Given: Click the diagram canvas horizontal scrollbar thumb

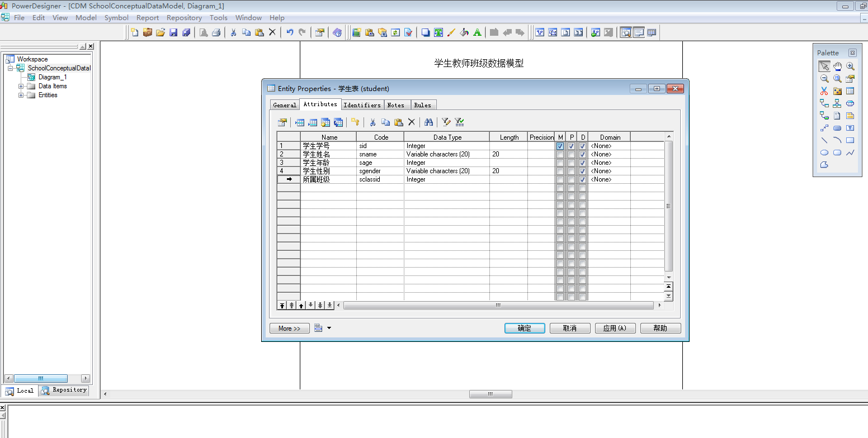Looking at the screenshot, I should tap(490, 394).
